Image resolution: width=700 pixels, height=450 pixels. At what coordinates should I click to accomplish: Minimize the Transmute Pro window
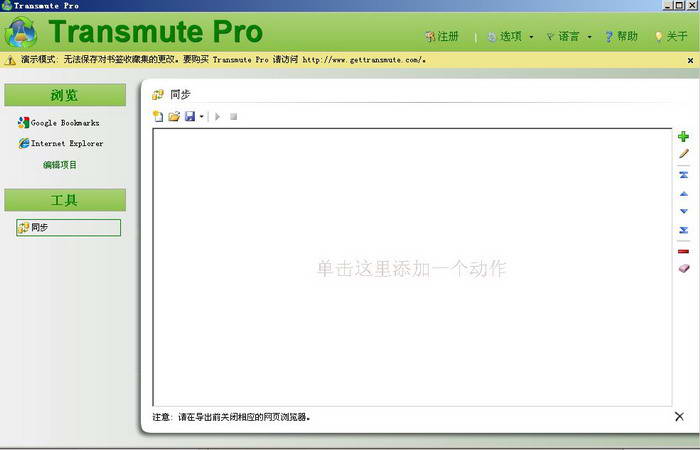[x=668, y=5]
